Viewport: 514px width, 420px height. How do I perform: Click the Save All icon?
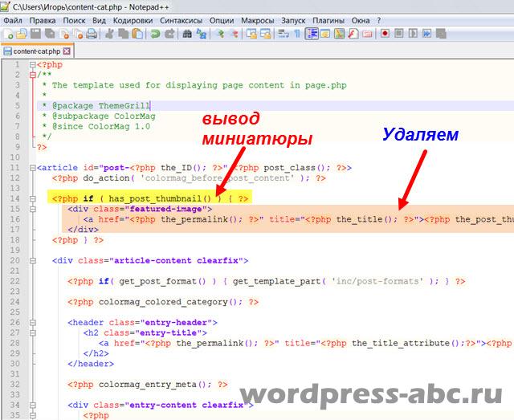coord(50,34)
